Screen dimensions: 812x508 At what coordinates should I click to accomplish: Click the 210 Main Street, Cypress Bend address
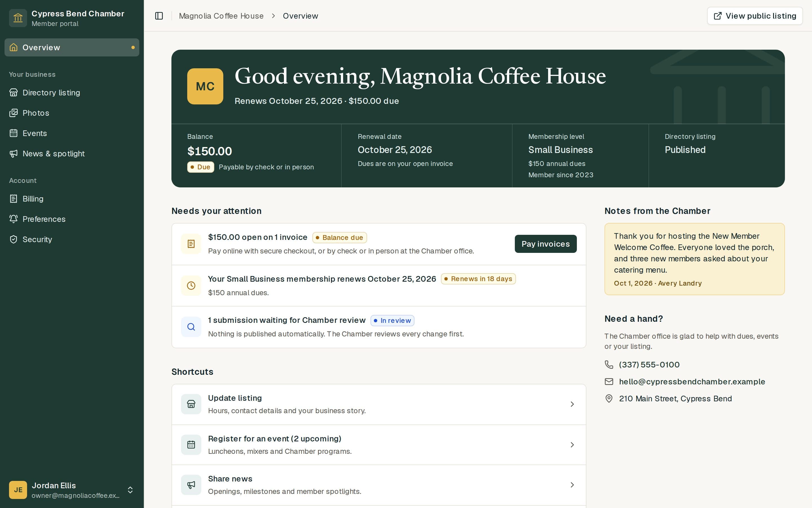pyautogui.click(x=675, y=398)
